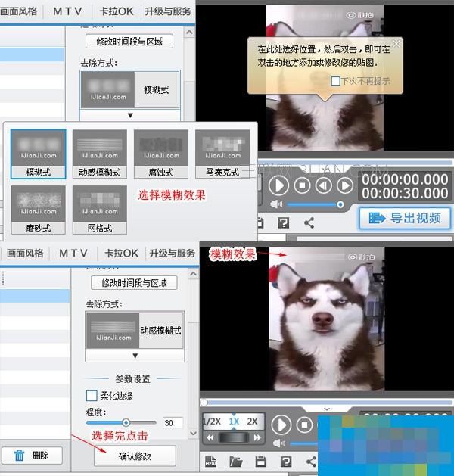Image resolution: width=454 pixels, height=476 pixels.
Task: Create new project with NEW icon
Action: click(x=211, y=462)
